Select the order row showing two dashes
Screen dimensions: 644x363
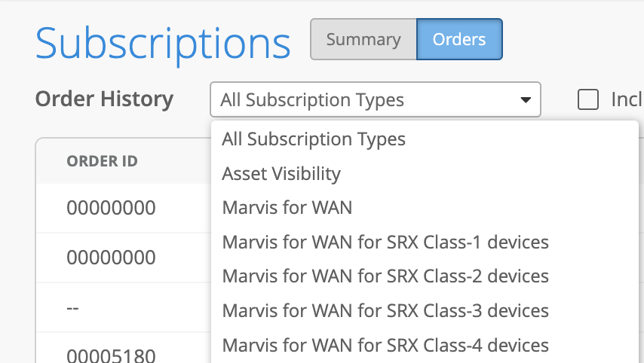click(73, 308)
